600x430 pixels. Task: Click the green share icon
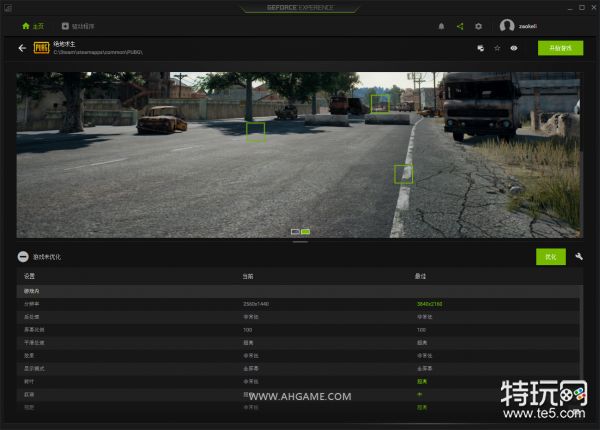click(460, 26)
